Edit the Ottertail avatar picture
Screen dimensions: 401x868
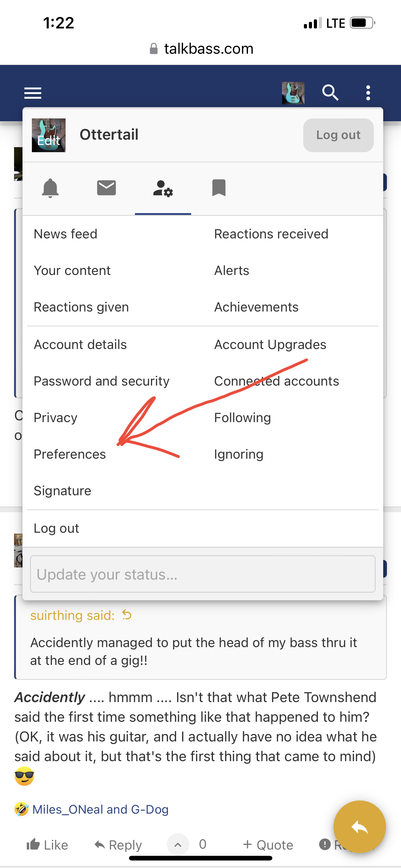[x=49, y=135]
